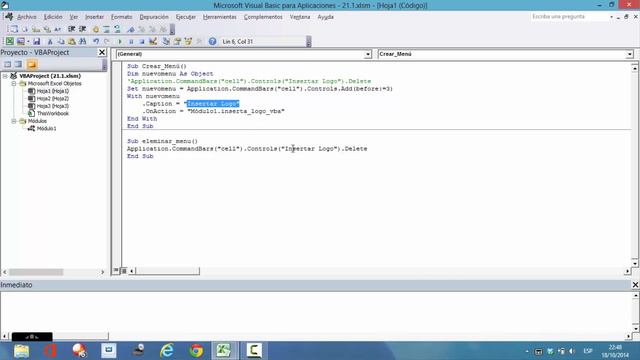Collapse the Módulos folder
The image size is (640, 360).
14,121
